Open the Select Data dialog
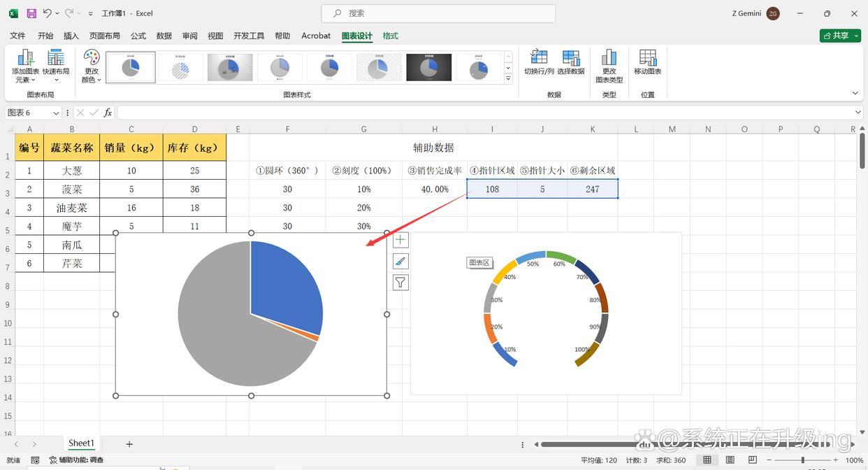The width and height of the screenshot is (868, 470). (x=570, y=63)
